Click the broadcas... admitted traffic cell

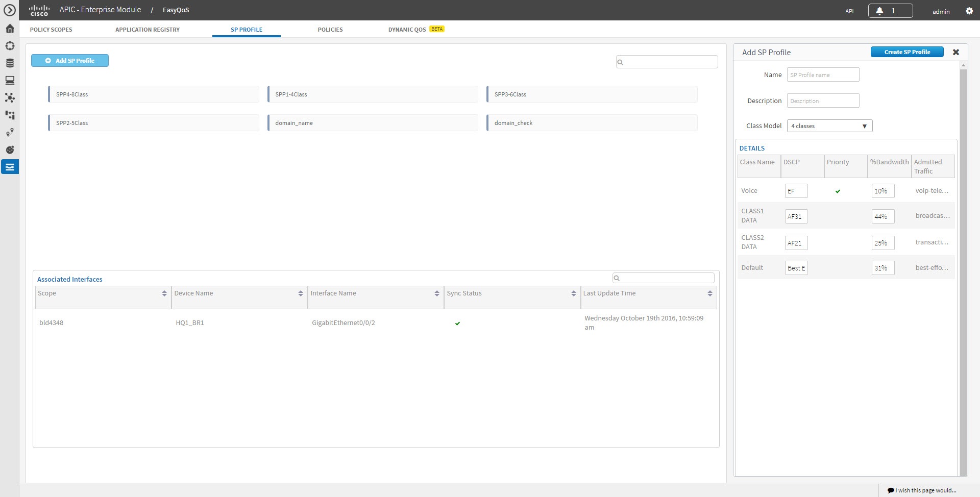[x=932, y=215]
